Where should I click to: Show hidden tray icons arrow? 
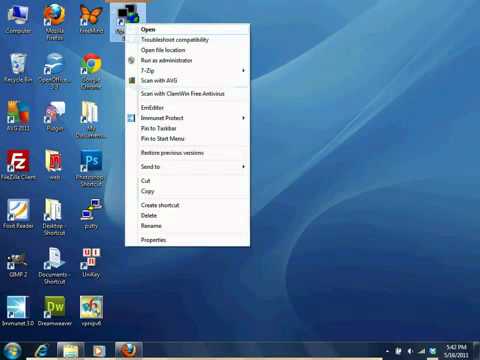(x=387, y=351)
